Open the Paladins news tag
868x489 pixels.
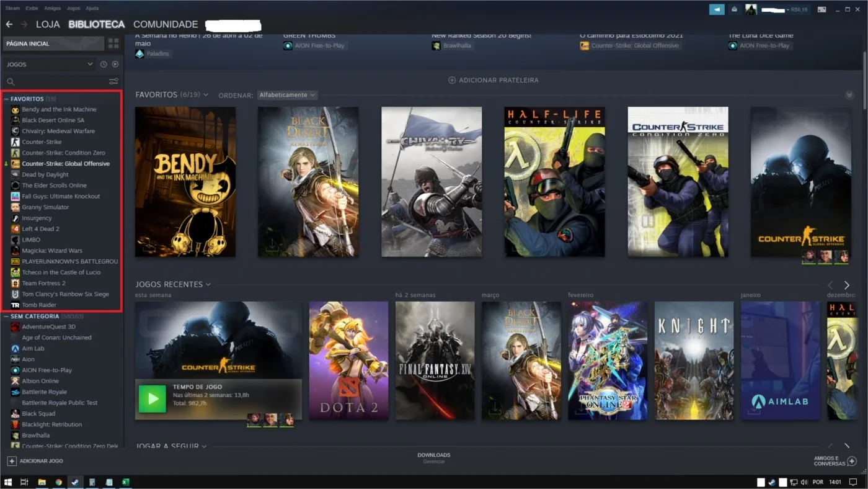point(153,54)
